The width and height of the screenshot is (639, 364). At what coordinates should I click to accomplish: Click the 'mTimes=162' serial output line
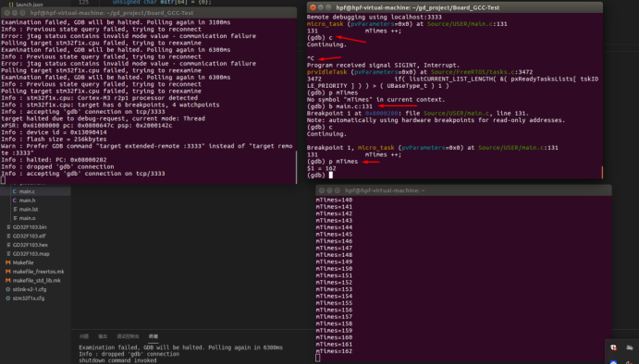(334, 351)
